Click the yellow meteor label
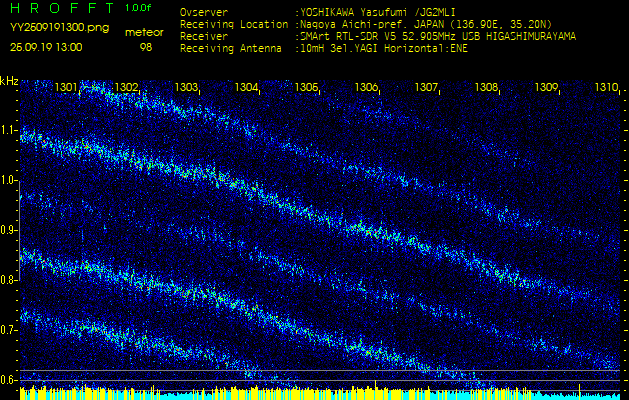Screen dimensions: 629x400 click(x=145, y=31)
